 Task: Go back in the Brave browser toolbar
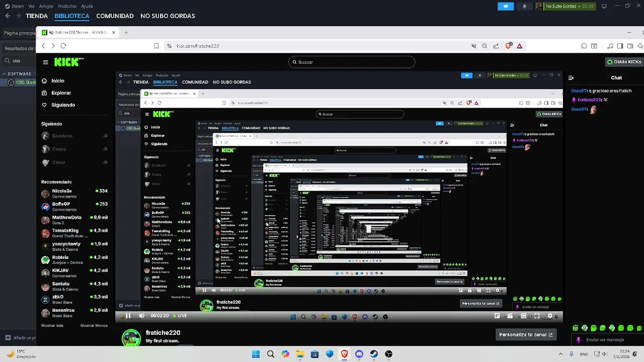[43, 46]
